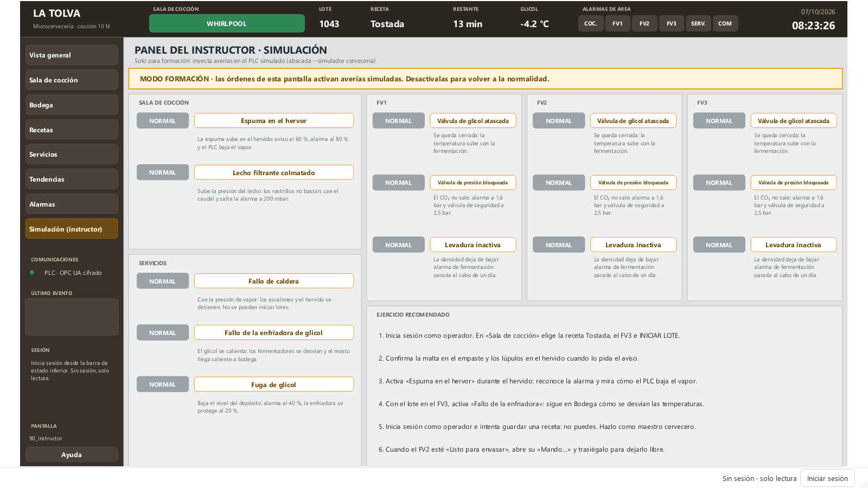The height and width of the screenshot is (488, 868).
Task: Activate Fallo de caldera fault
Action: click(x=274, y=281)
